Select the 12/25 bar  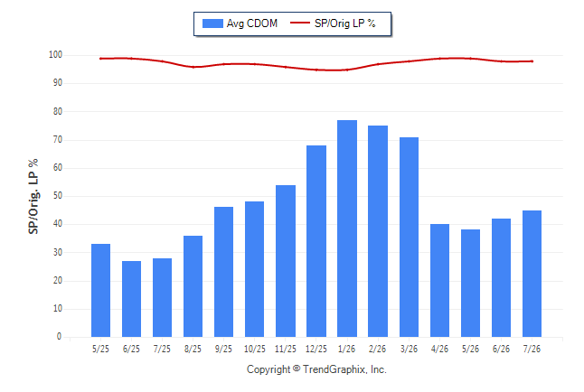click(x=316, y=241)
